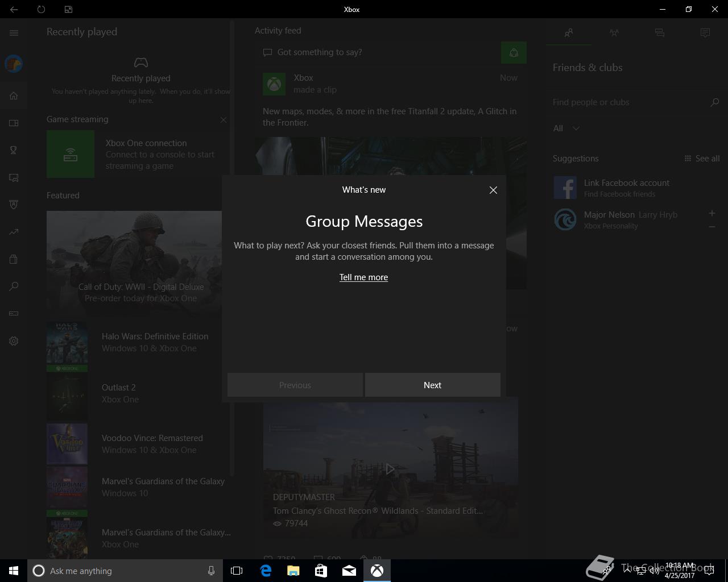Click the back arrow in title bar

click(14, 9)
